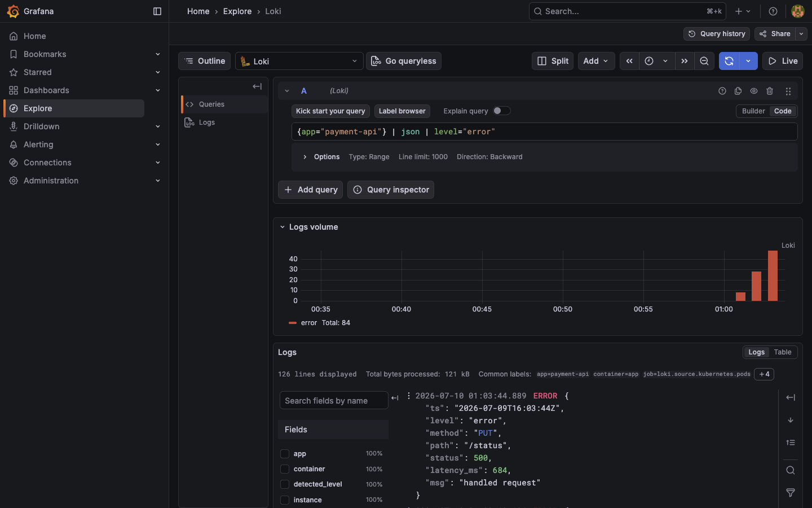The width and height of the screenshot is (812, 508).
Task: Show query A help icon
Action: tap(722, 91)
